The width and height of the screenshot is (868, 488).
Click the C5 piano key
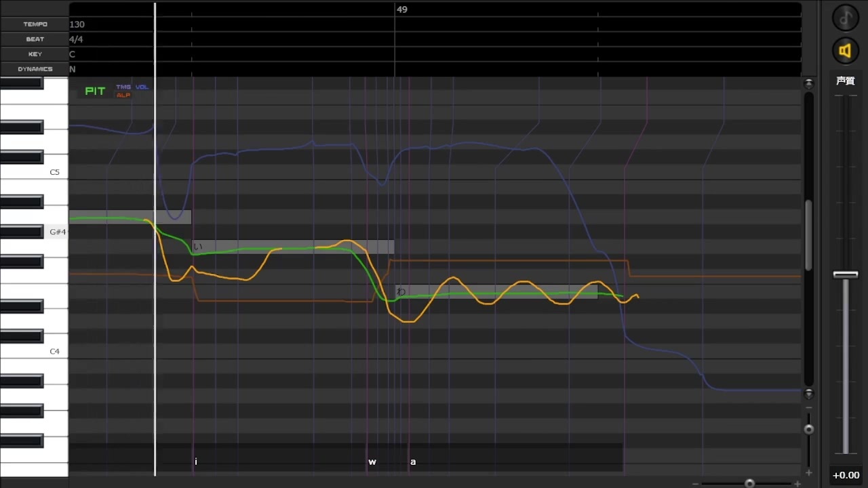pos(34,172)
